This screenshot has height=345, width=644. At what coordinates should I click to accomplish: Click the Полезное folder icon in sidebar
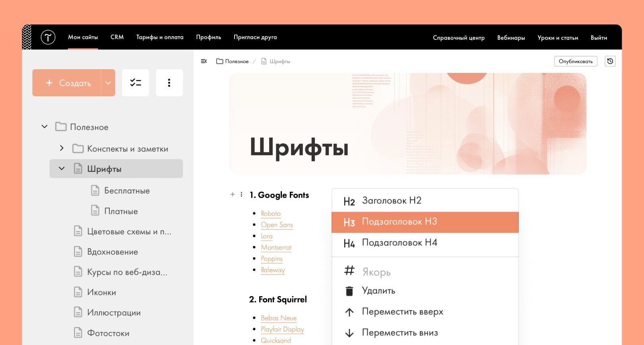(61, 127)
